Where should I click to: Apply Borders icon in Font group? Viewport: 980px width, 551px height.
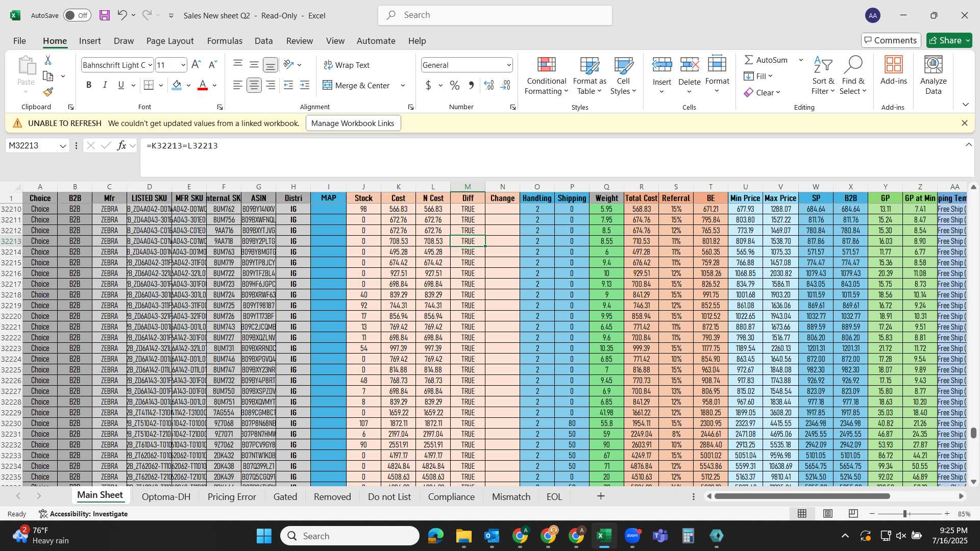149,85
